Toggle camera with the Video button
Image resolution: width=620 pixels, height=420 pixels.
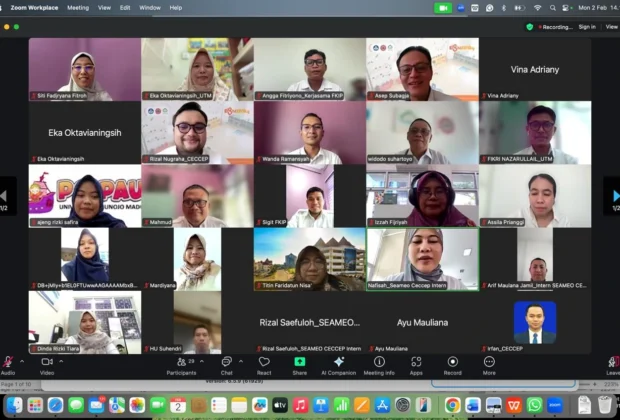46,364
